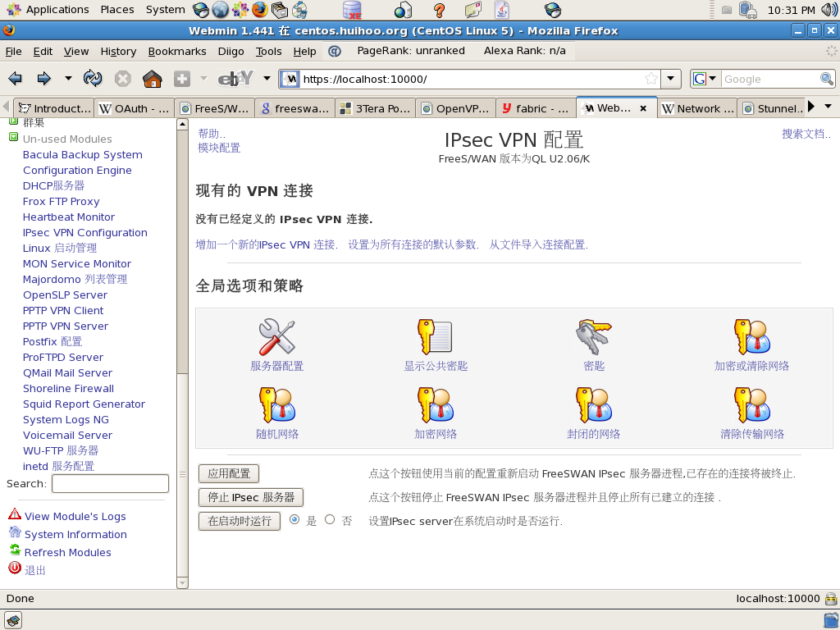This screenshot has height=630, width=840.
Task: Open the 密匙 keys icon
Action: 593,337
